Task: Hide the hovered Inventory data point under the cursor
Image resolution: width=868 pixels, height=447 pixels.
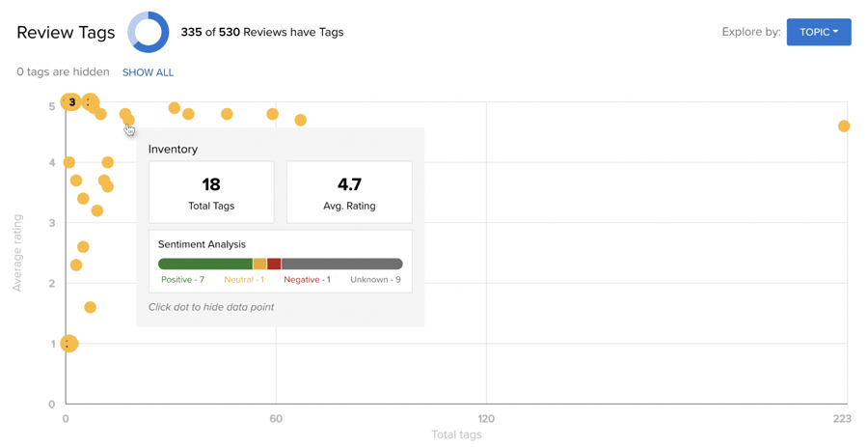Action: 128,120
